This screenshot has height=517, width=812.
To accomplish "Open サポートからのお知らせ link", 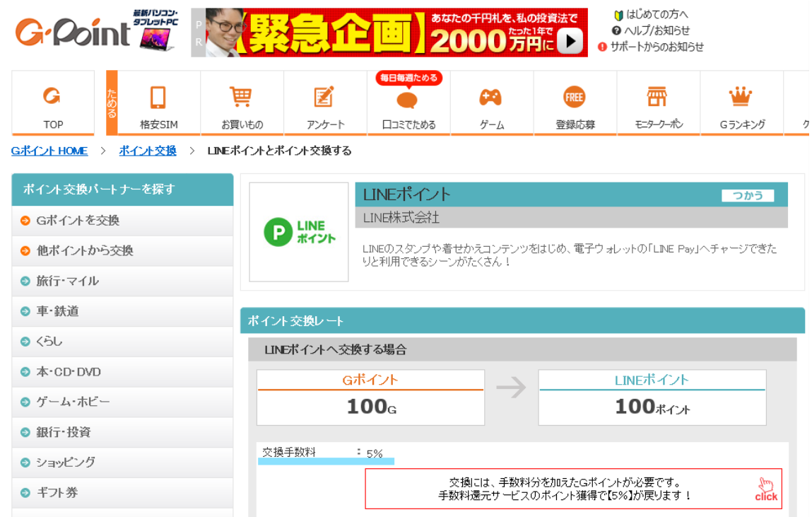I will 657,47.
